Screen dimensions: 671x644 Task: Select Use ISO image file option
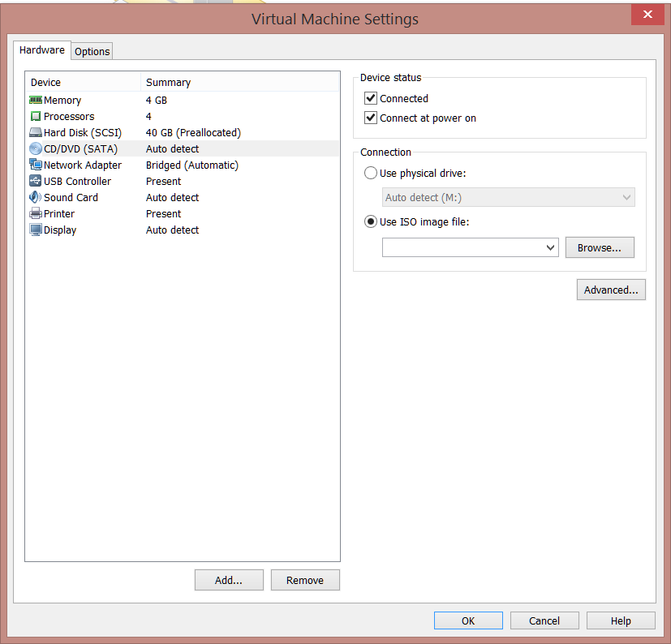pos(371,221)
